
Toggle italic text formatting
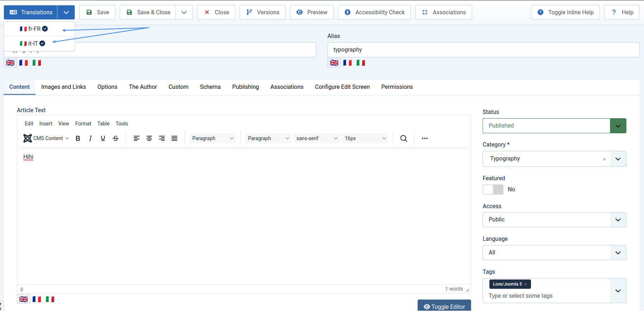(90, 138)
